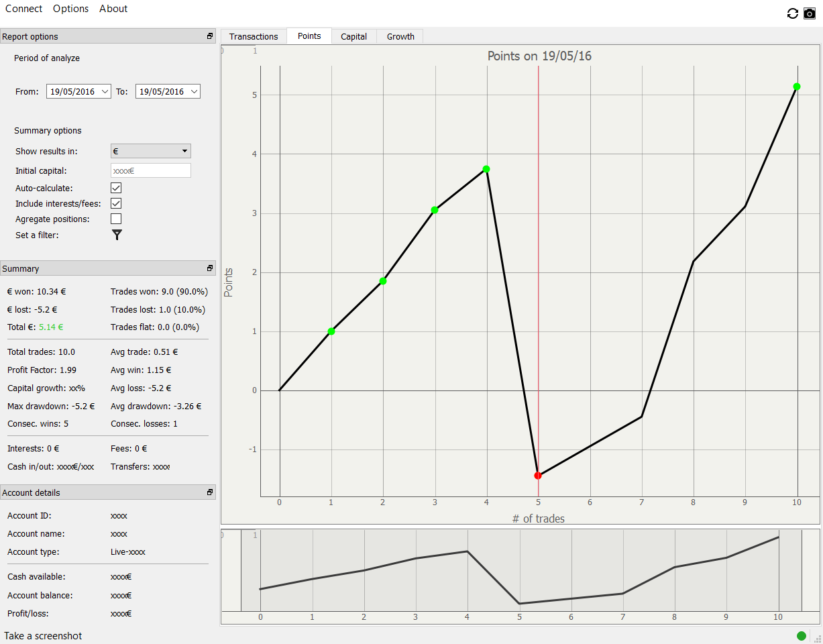The image size is (823, 644).
Task: Switch to the Capital tab
Action: click(x=353, y=37)
